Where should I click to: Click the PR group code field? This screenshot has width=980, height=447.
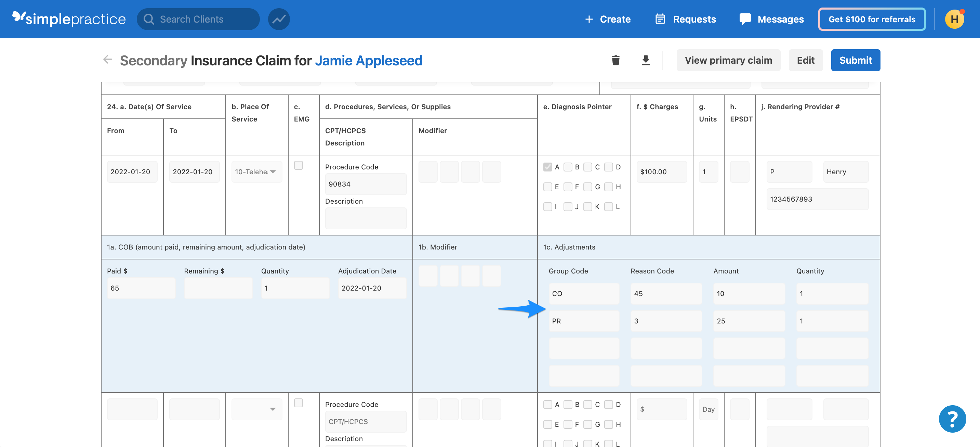584,321
